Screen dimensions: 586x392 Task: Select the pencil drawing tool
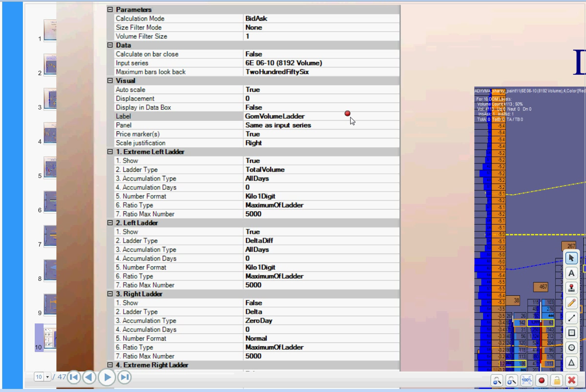[x=571, y=303]
